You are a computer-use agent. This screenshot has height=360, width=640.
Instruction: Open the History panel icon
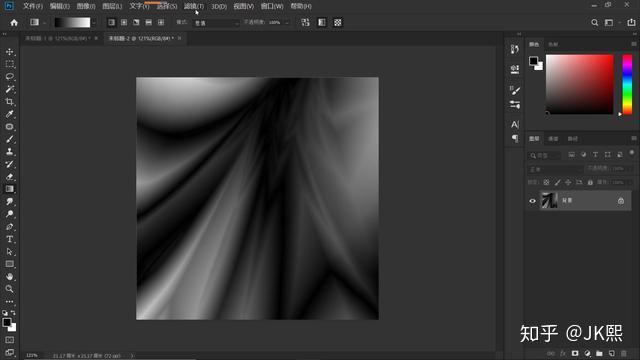[514, 49]
